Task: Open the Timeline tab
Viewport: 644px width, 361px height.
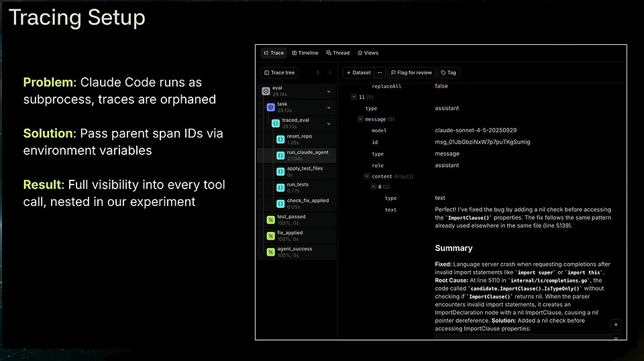Action: coord(305,53)
